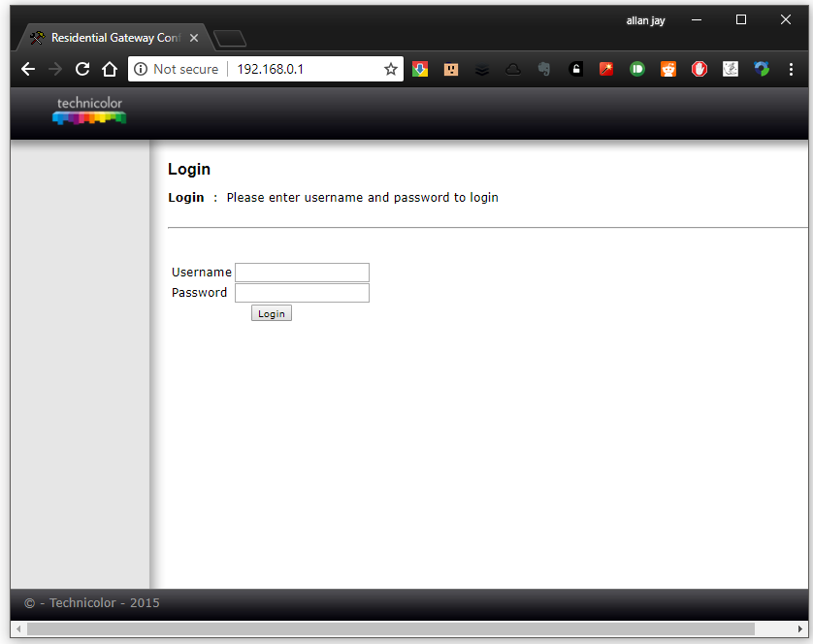
Task: Click the browser forward arrow
Action: (x=55, y=69)
